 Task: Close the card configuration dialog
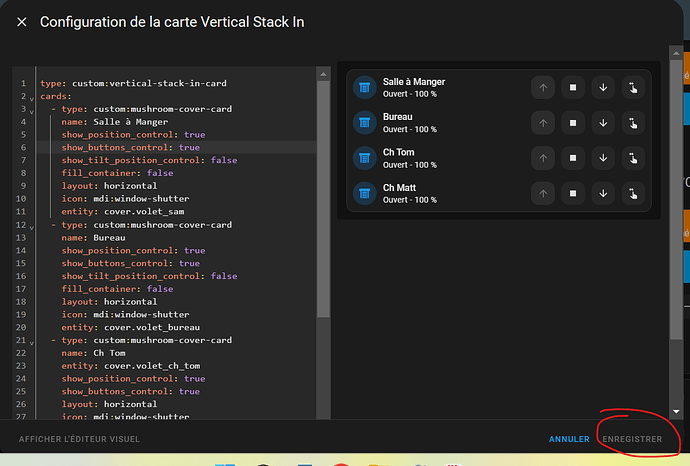click(x=22, y=22)
